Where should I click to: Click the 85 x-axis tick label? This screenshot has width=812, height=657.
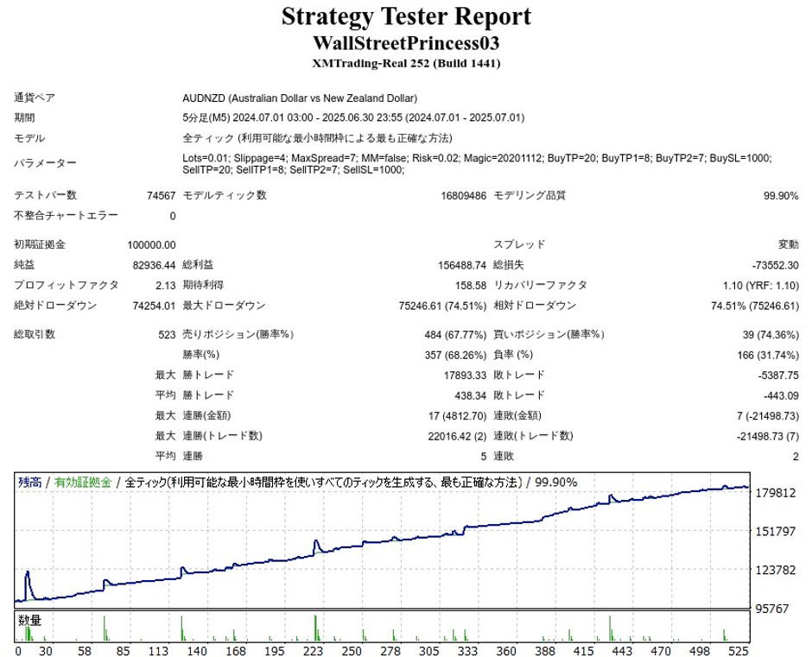(x=123, y=651)
